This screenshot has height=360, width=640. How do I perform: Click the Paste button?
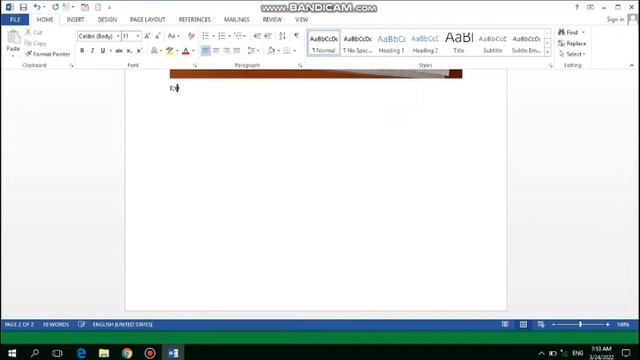13,42
